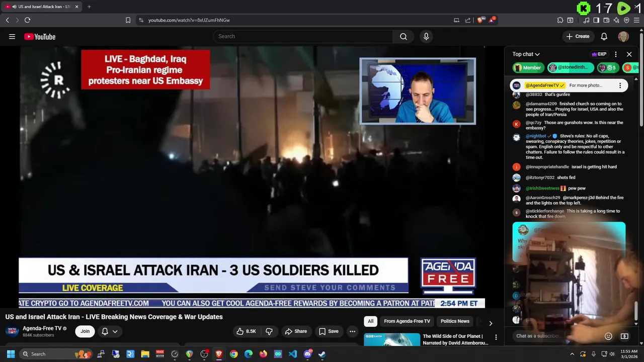
Task: Show hidden system tray icons chevron
Action: click(x=572, y=354)
